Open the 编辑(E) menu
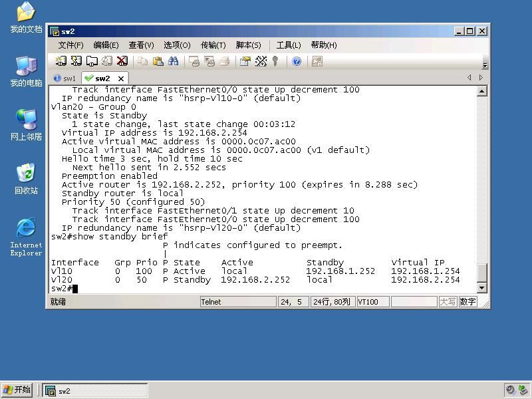This screenshot has width=532, height=399. click(106, 45)
